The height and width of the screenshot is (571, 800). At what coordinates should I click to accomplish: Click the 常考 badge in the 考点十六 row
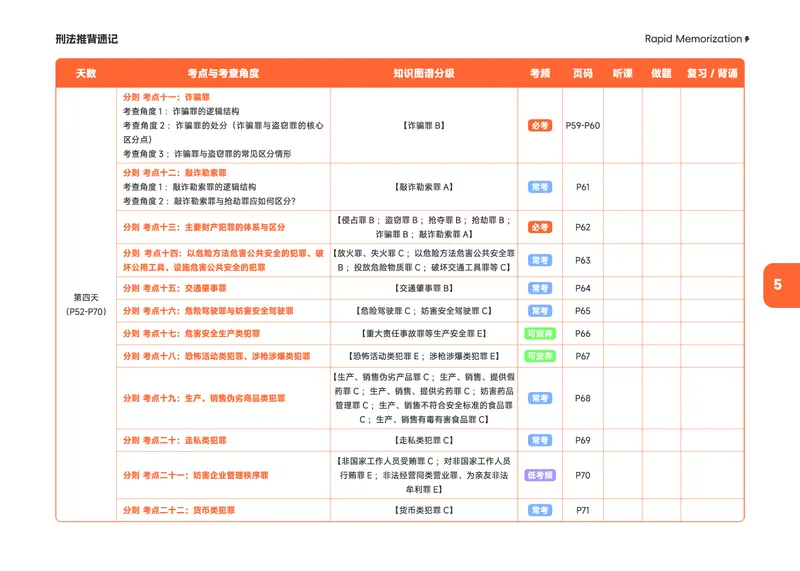tap(540, 311)
